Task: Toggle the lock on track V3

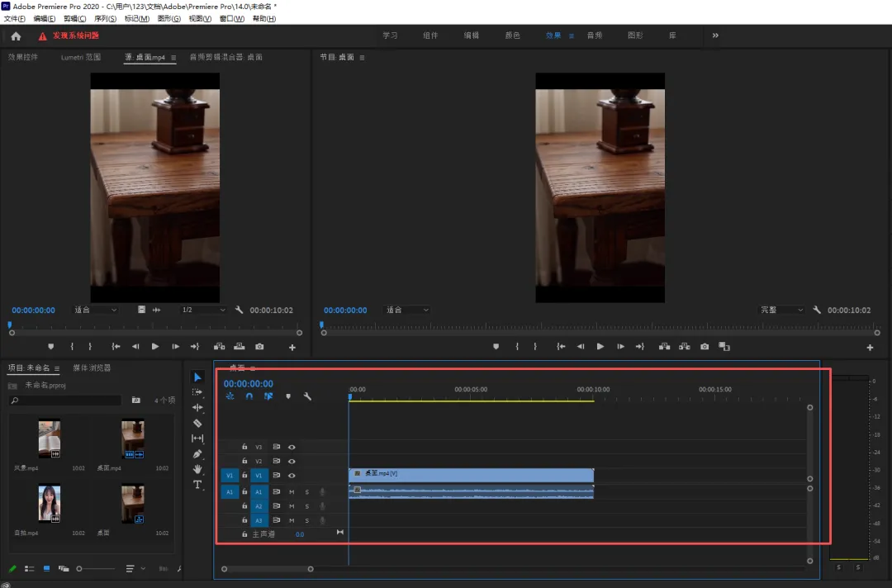Action: (x=244, y=447)
